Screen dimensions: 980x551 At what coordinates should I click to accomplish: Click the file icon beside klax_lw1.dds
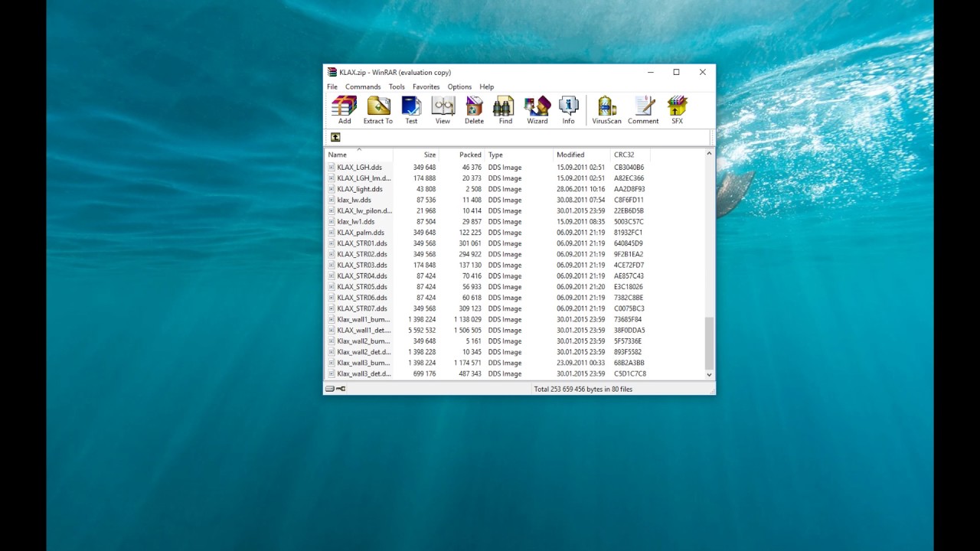tap(332, 222)
